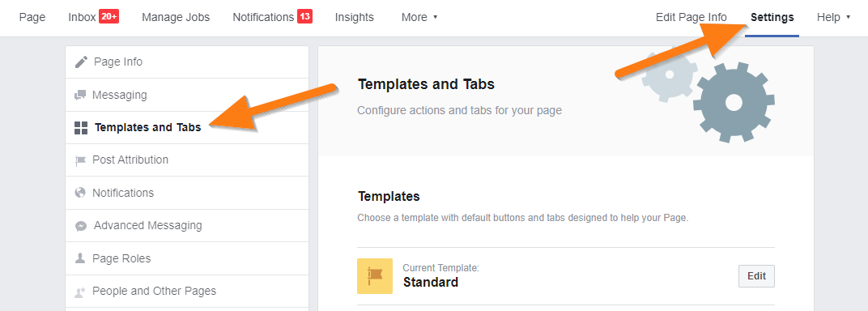This screenshot has height=311, width=868.
Task: Click the person icon beside Page Roles
Action: tap(80, 258)
